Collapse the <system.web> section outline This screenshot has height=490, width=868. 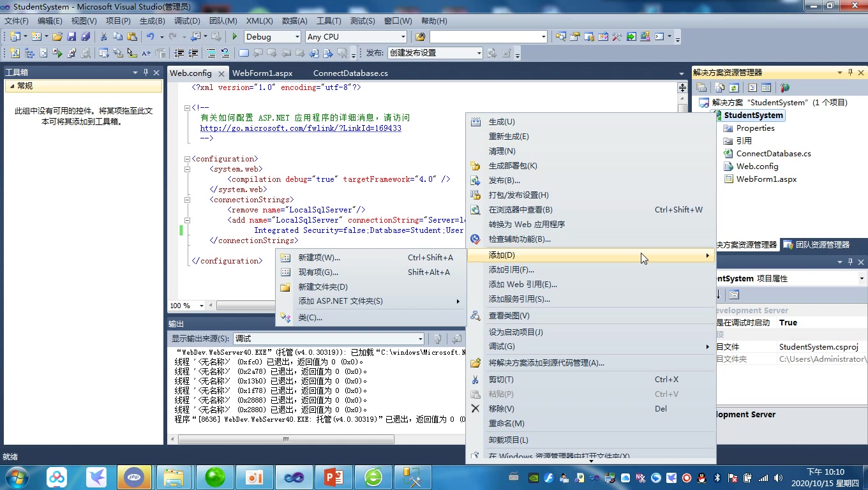coord(187,169)
